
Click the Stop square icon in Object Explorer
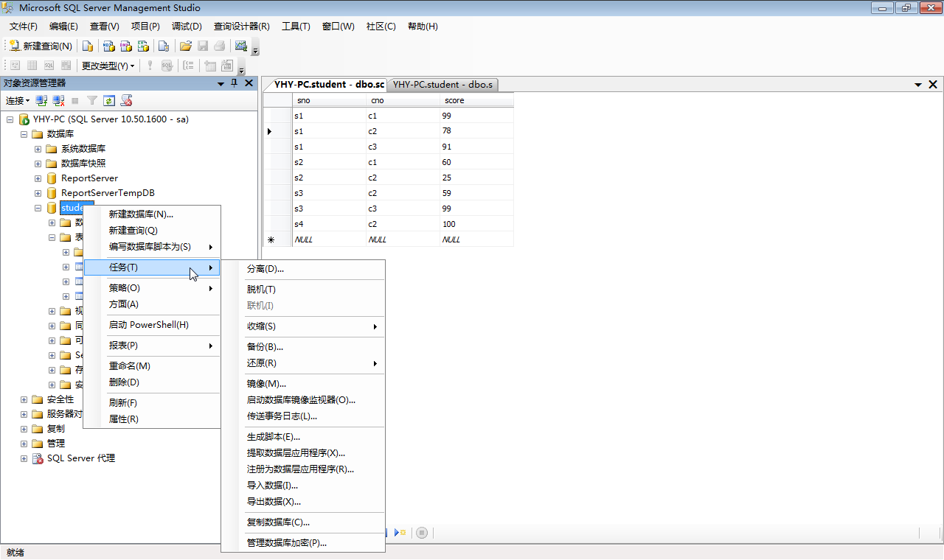pyautogui.click(x=75, y=101)
